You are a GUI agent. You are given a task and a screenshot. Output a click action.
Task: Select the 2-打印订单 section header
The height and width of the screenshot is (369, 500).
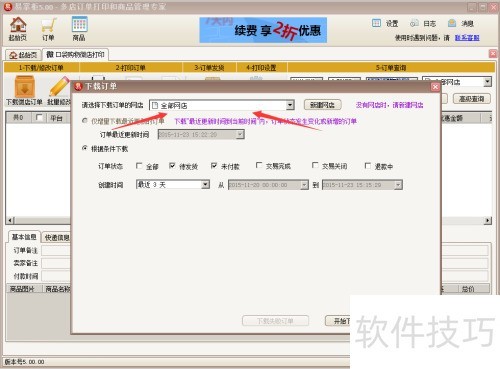[131, 68]
